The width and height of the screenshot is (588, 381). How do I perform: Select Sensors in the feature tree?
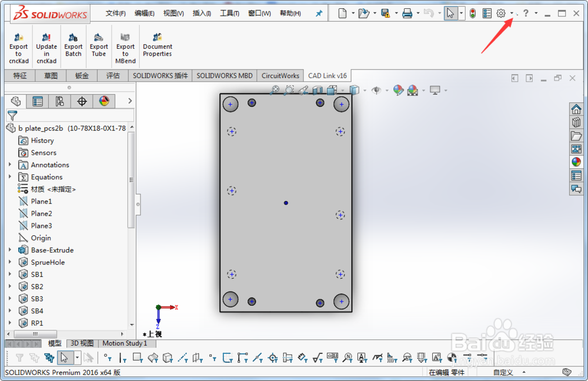44,153
